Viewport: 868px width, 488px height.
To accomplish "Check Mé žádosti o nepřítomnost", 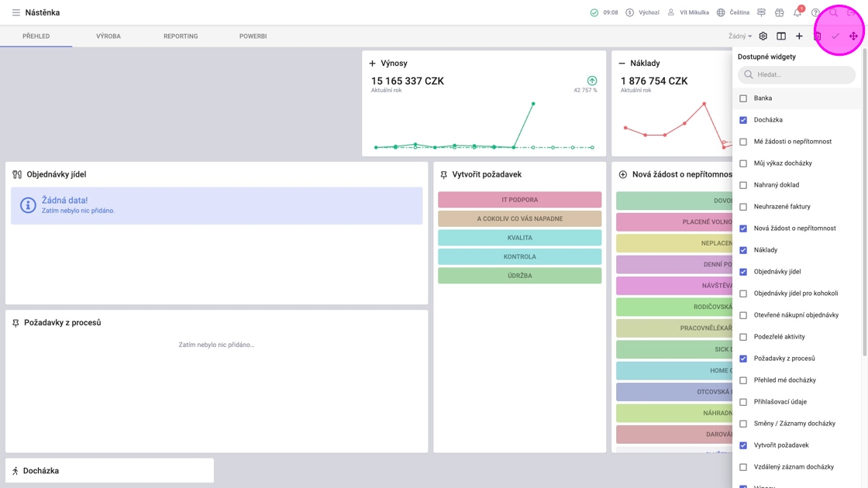I will click(743, 142).
